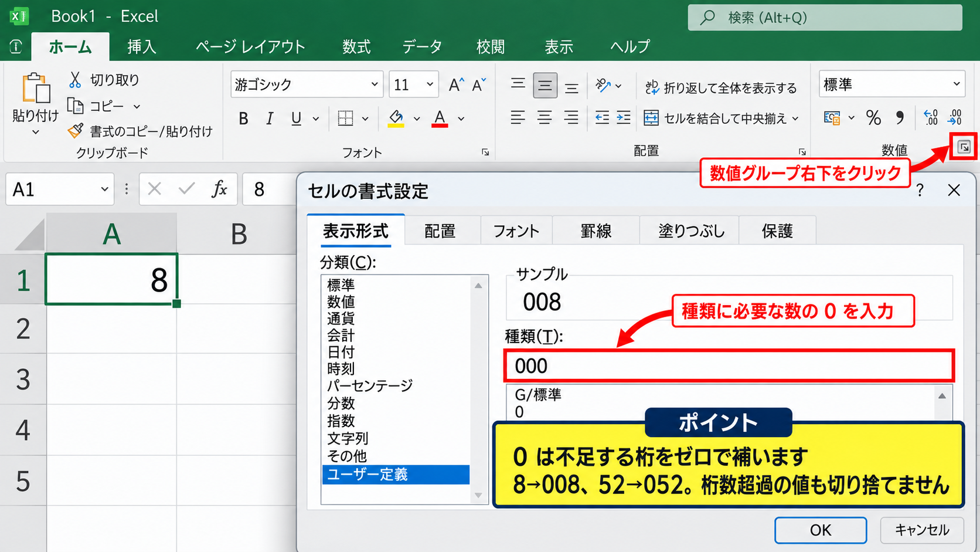
Task: Open the 配置 group dialog launcher
Action: [x=802, y=152]
